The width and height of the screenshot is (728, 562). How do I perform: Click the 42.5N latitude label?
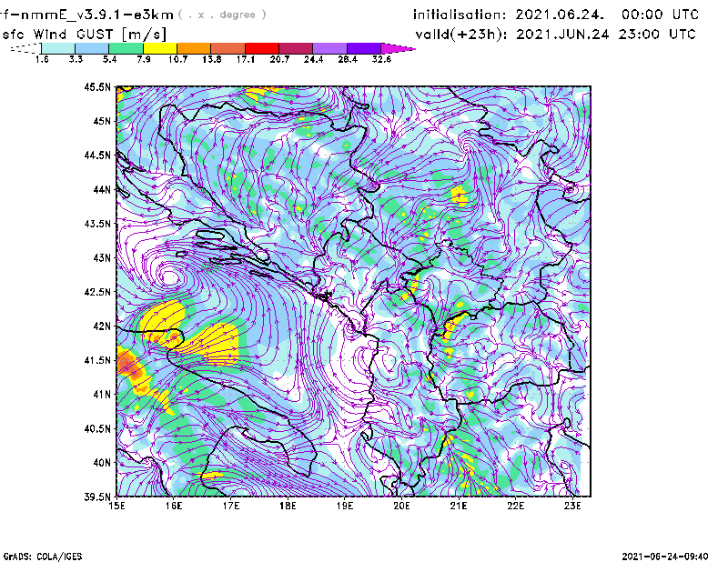(97, 292)
